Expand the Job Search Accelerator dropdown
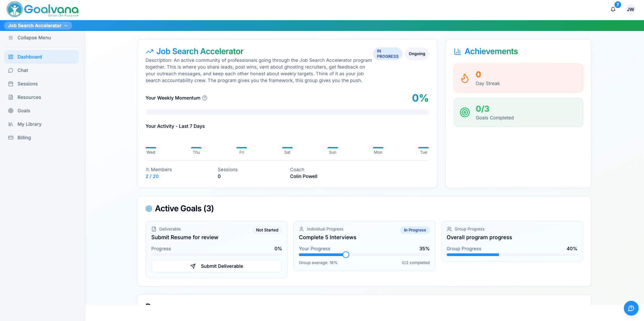The width and height of the screenshot is (644, 321). click(38, 26)
